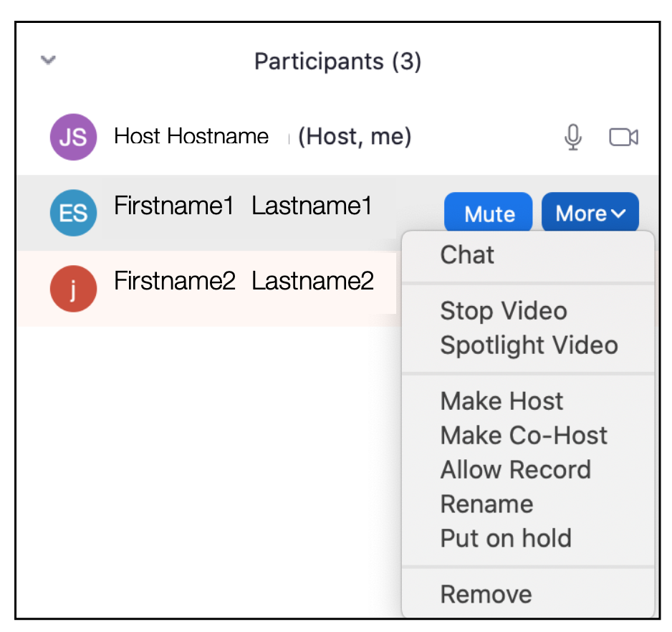Toggle host microphone icon
672x632 pixels.
point(573,137)
